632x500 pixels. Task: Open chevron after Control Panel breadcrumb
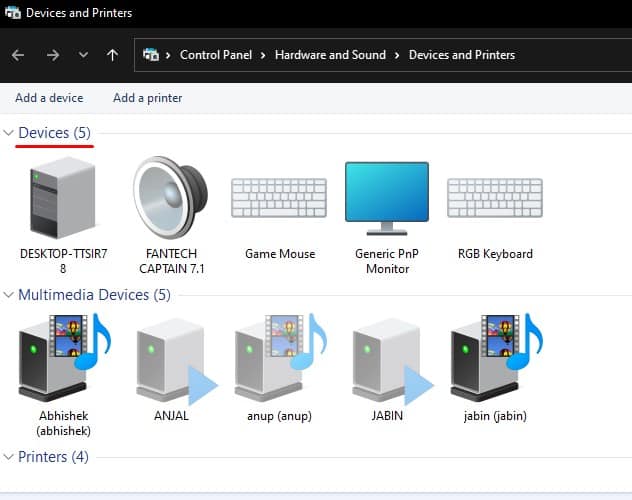[263, 55]
